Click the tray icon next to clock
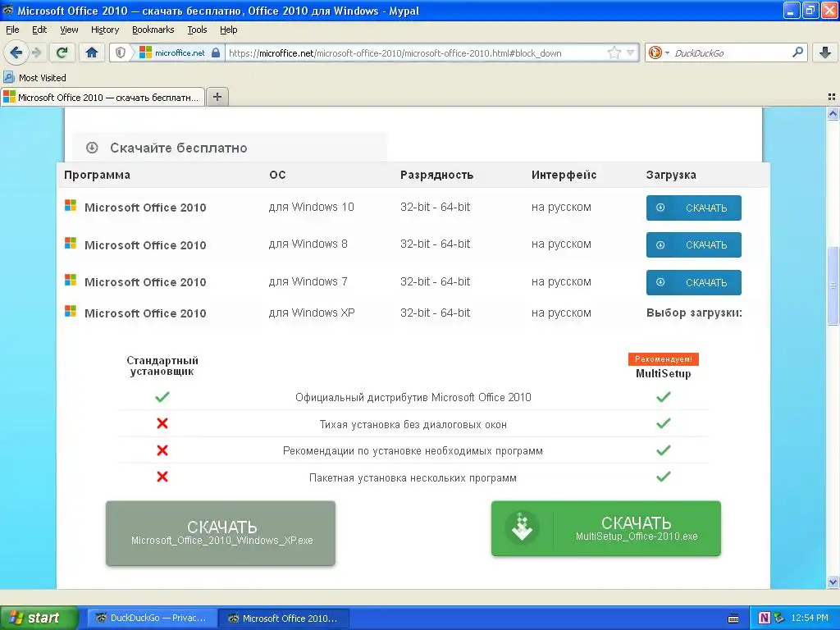 pos(779,619)
